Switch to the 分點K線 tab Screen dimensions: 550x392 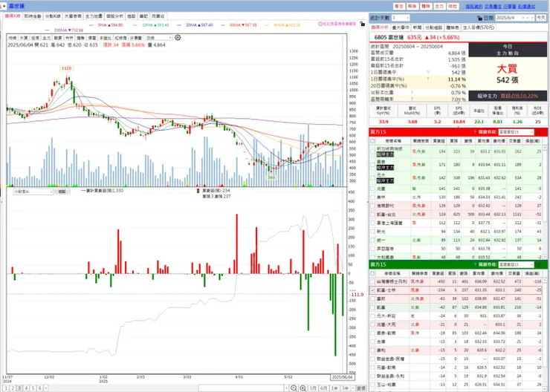tap(53, 16)
